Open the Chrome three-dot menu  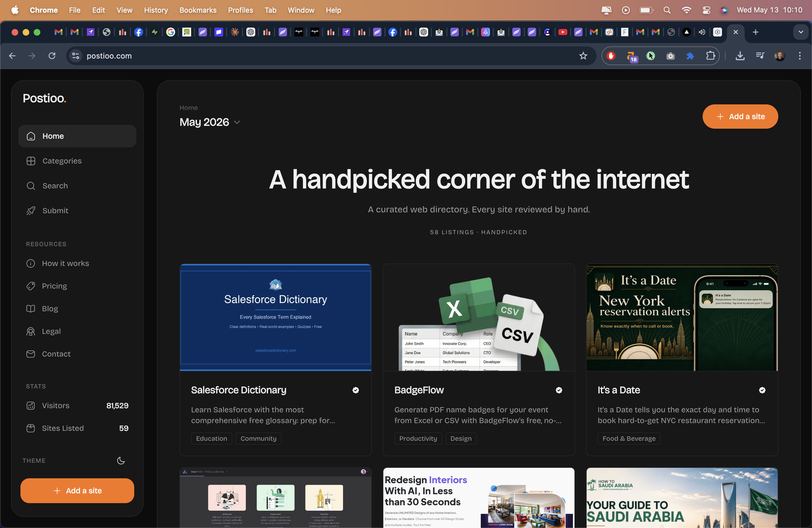[x=800, y=56]
